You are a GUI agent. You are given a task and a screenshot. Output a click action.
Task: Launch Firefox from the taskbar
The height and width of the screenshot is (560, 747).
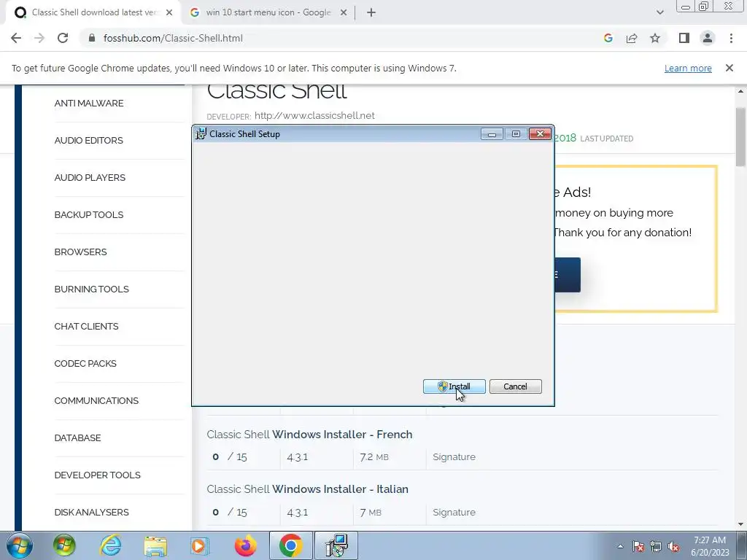point(245,545)
